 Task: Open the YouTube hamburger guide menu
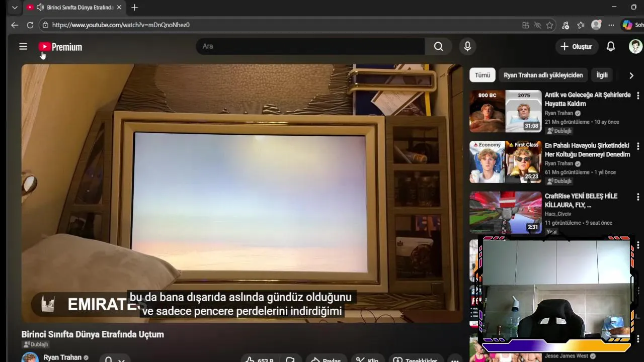[23, 47]
